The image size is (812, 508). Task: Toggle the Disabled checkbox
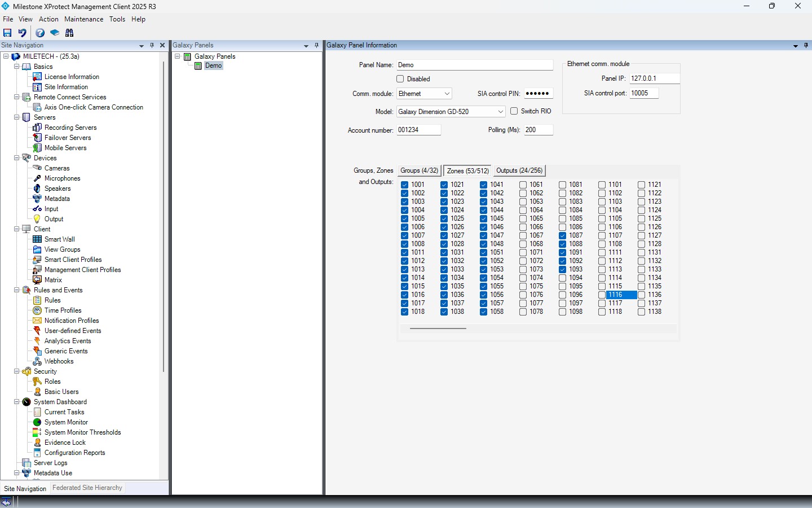(400, 79)
